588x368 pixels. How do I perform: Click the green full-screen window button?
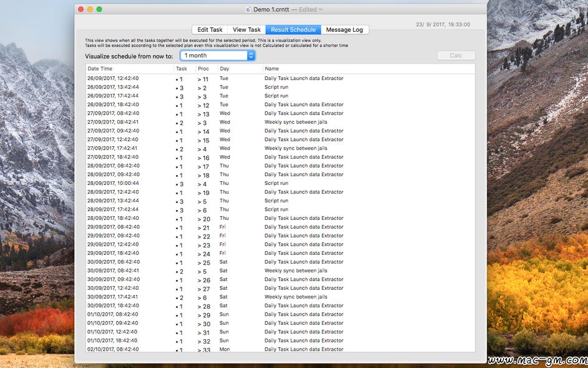99,9
